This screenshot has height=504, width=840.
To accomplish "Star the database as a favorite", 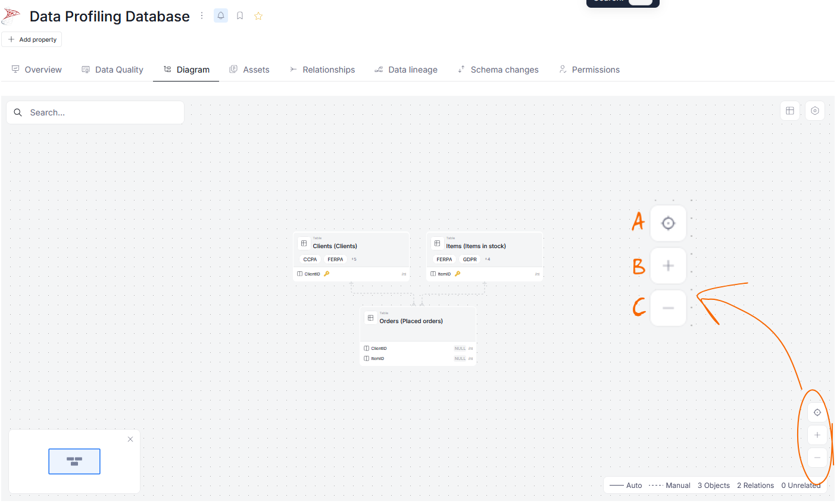I will [x=258, y=16].
